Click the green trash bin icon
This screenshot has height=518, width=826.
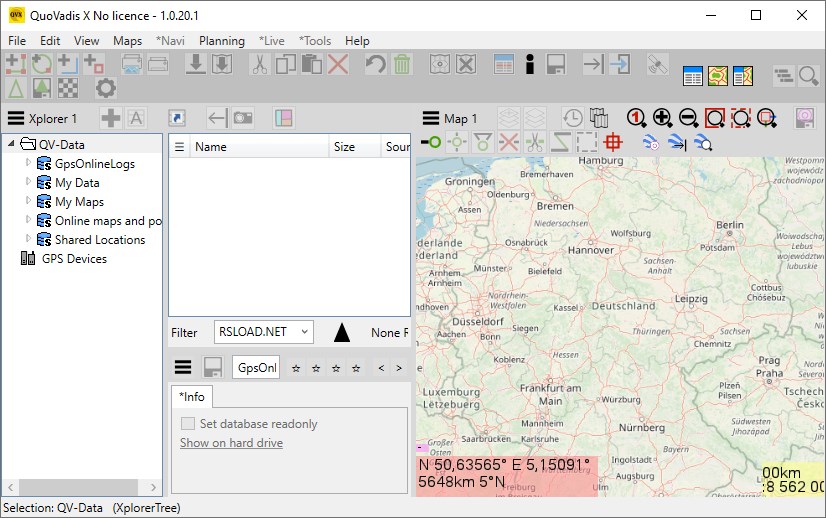click(x=401, y=65)
